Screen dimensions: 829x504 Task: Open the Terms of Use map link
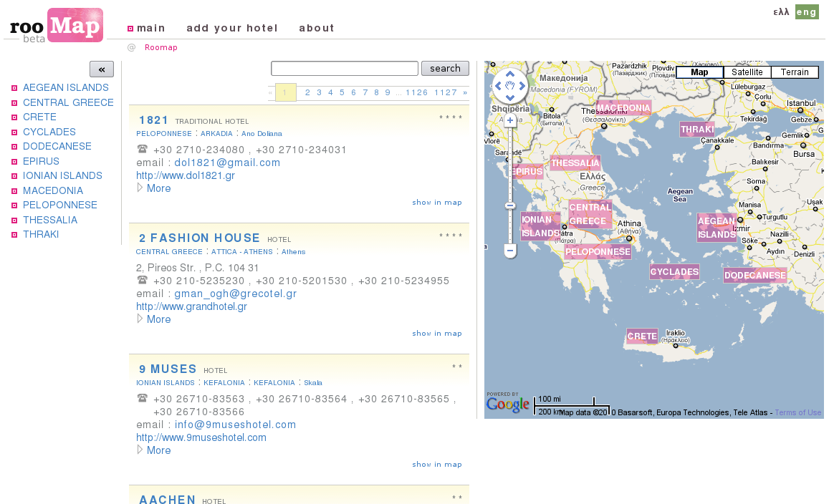click(798, 412)
